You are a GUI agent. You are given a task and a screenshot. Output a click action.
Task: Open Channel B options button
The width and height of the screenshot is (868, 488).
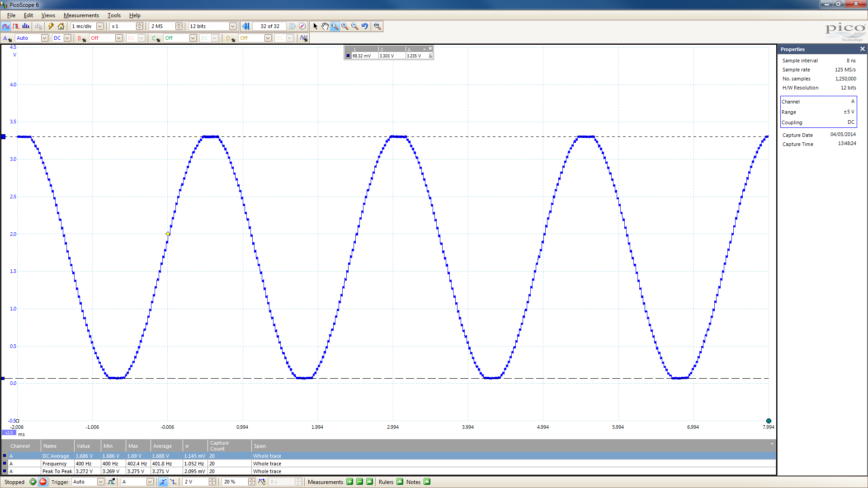(81, 38)
